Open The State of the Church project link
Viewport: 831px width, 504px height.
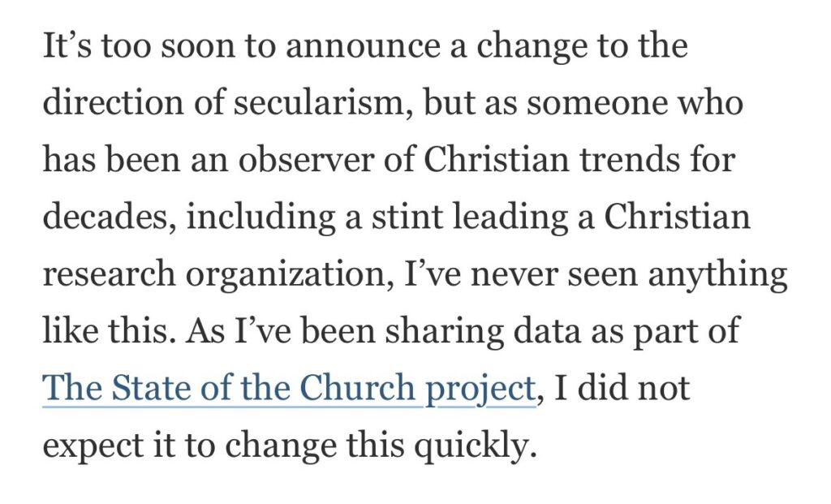click(x=289, y=388)
